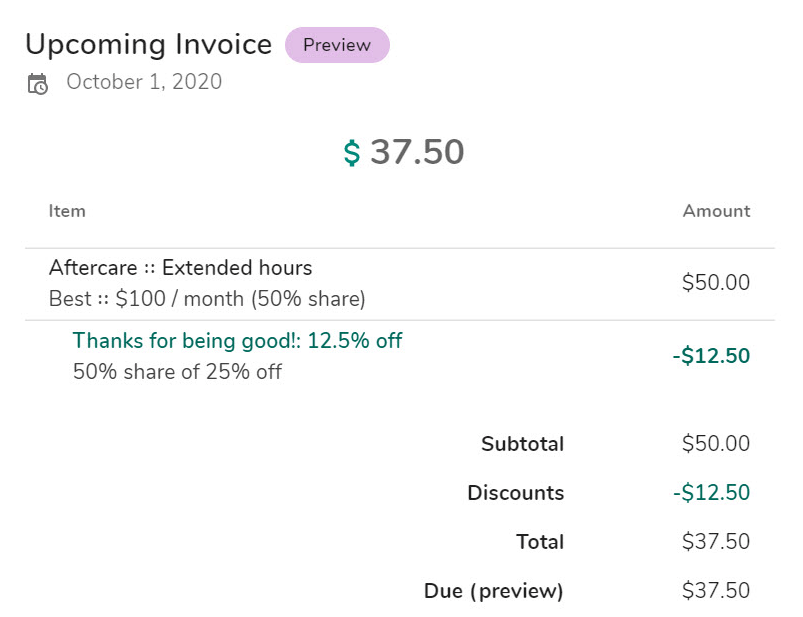Select the Aftercare :: Extended hours item
The image size is (803, 617).
(180, 268)
